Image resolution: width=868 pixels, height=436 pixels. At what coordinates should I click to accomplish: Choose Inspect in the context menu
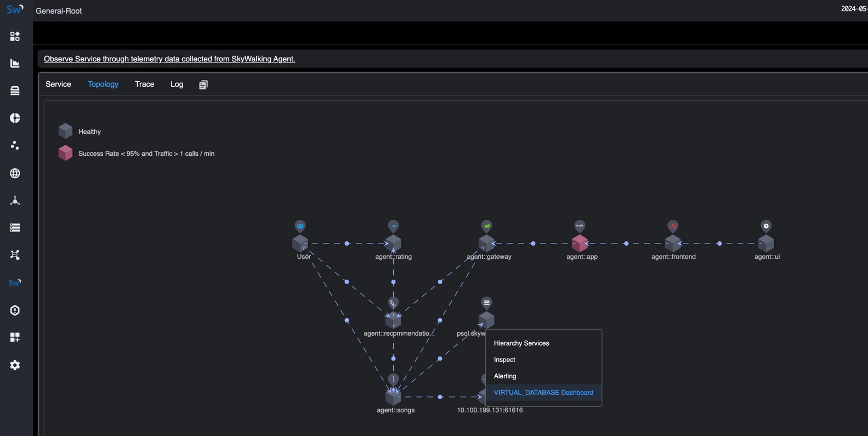click(x=504, y=360)
